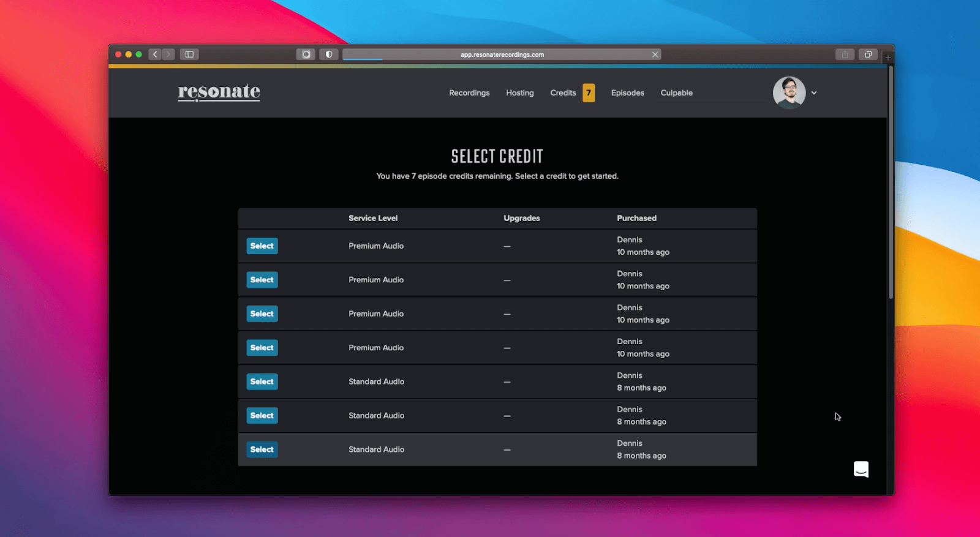The width and height of the screenshot is (980, 537).
Task: Click the last row's "8 months ago"
Action: pos(641,456)
